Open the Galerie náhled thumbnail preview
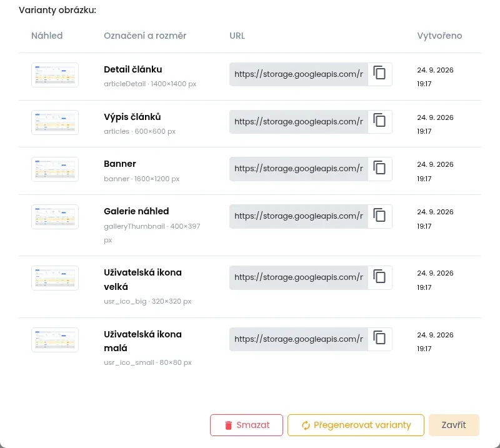 pos(55,217)
